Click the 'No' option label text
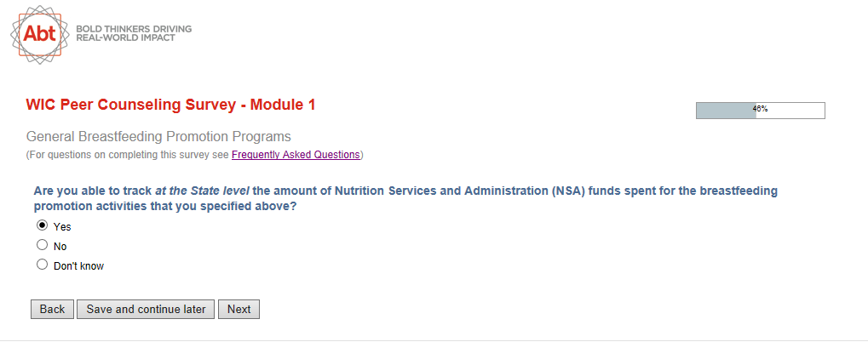Viewport: 868px width, 342px height. point(60,247)
